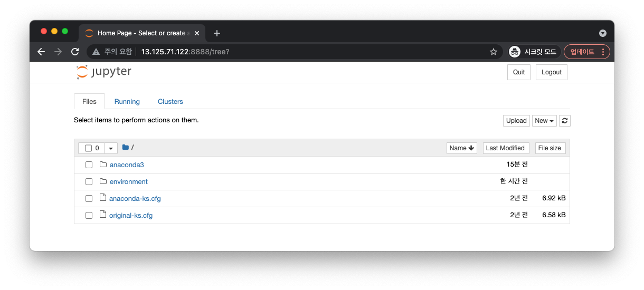Screen dimensions: 644x290
Task: Tick the anaconda-ks.cfg checkbox
Action: [x=89, y=199]
